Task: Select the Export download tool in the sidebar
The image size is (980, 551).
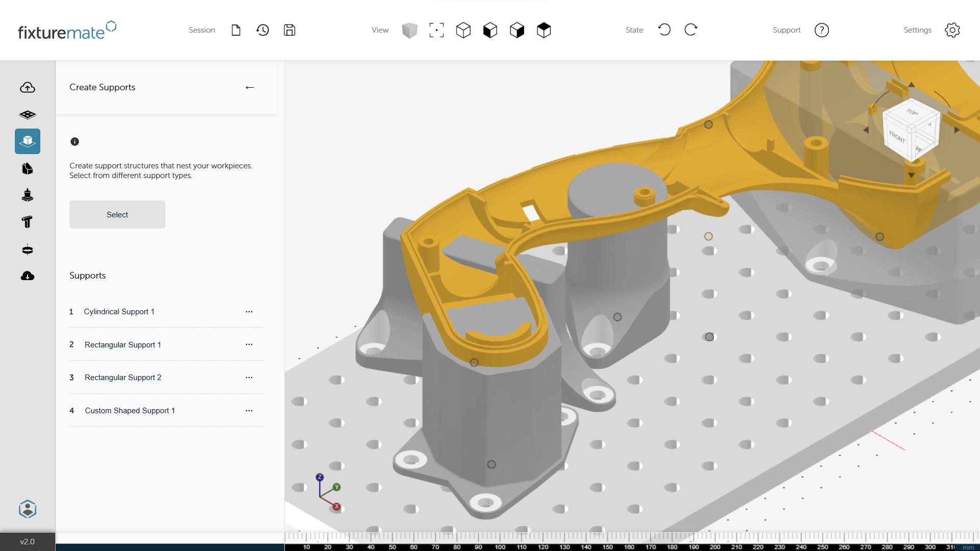Action: [27, 276]
